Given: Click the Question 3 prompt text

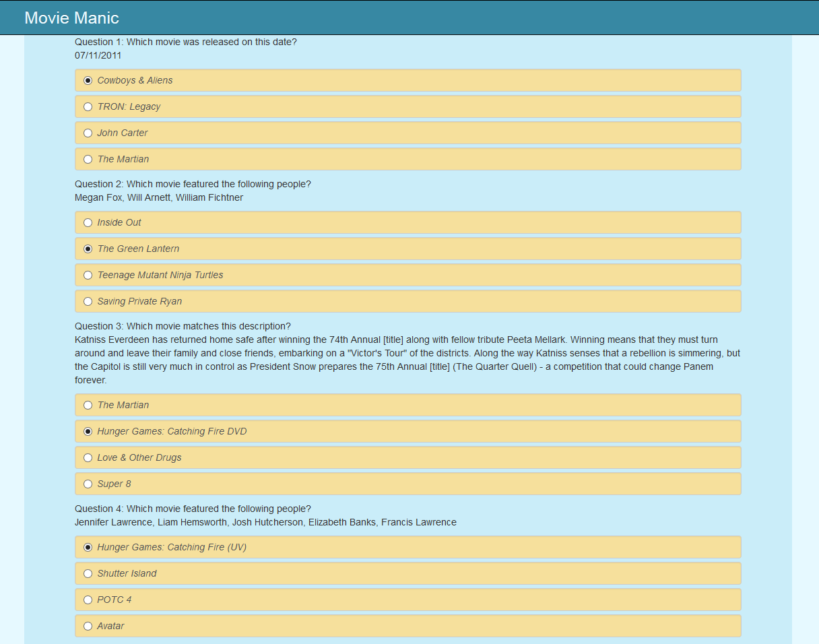Looking at the screenshot, I should (183, 326).
